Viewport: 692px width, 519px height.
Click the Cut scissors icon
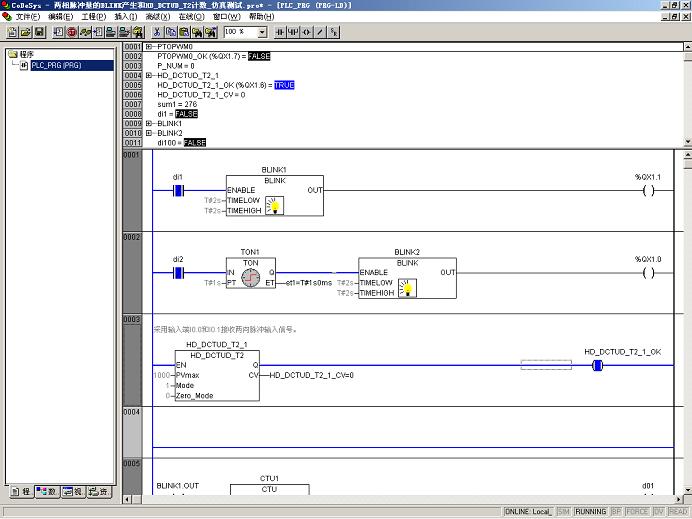(157, 32)
